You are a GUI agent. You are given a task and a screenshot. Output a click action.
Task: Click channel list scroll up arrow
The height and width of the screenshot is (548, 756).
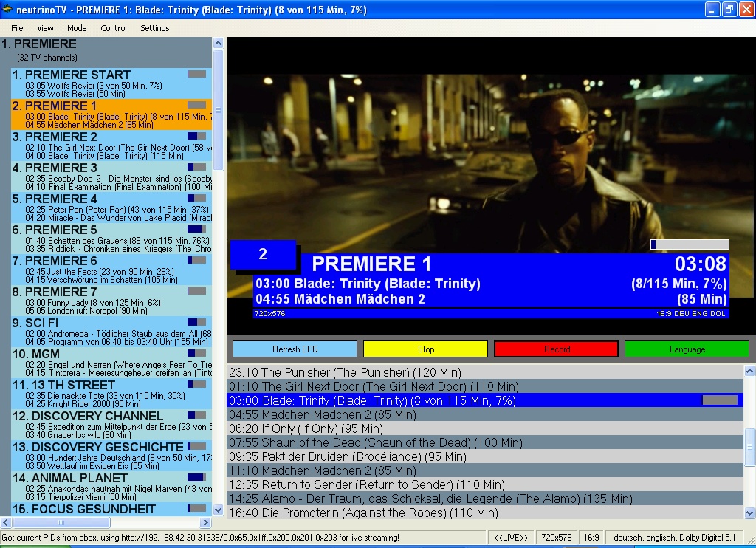[218, 43]
